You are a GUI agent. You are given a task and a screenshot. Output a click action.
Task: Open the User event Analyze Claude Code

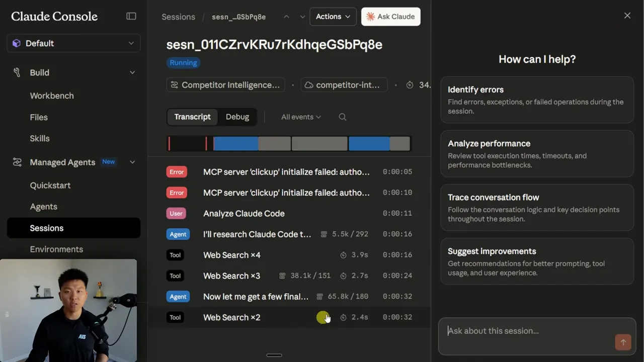[289, 213]
